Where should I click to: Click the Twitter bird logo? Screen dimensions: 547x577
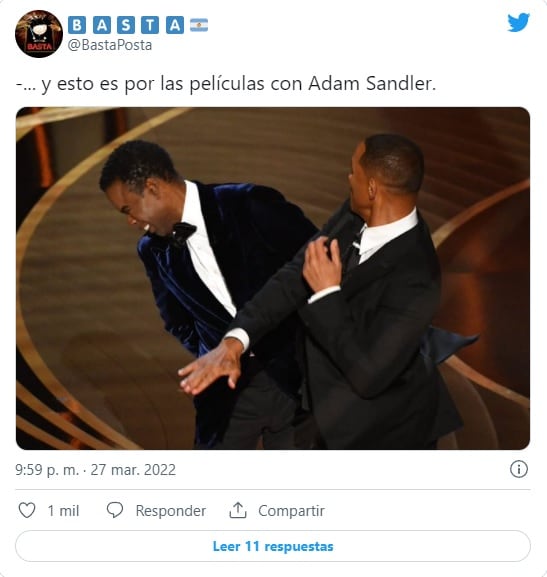click(518, 22)
